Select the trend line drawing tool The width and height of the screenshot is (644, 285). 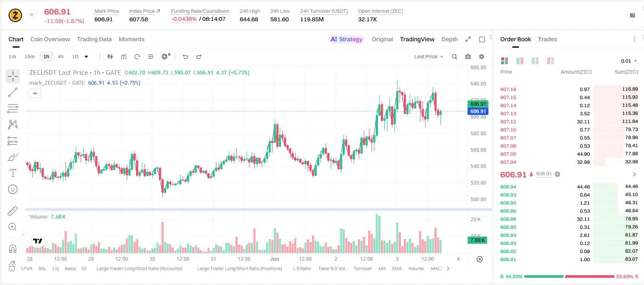13,92
